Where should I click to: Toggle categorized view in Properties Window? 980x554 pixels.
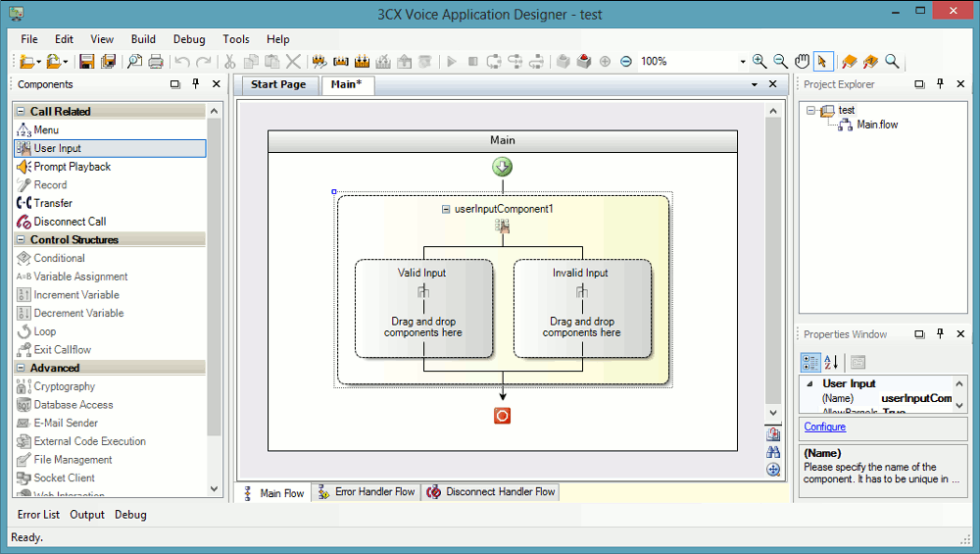point(810,362)
